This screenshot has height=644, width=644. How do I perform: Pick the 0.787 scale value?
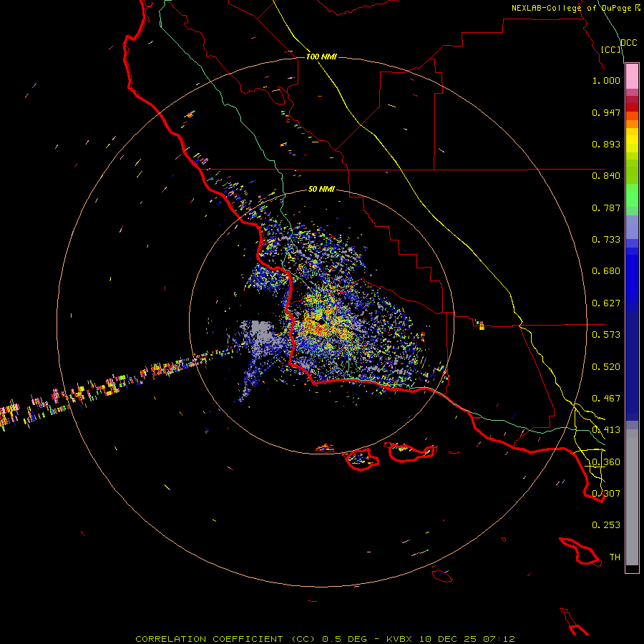tap(606, 208)
